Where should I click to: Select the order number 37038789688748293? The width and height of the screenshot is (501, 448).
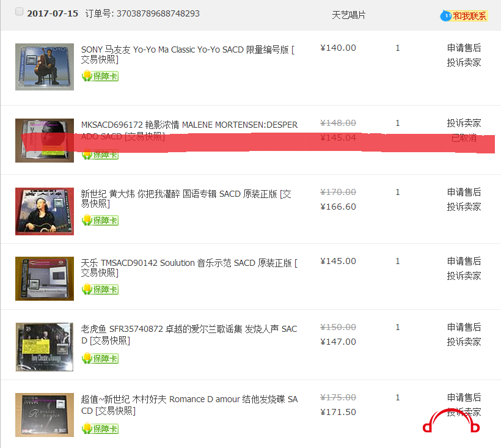(158, 13)
